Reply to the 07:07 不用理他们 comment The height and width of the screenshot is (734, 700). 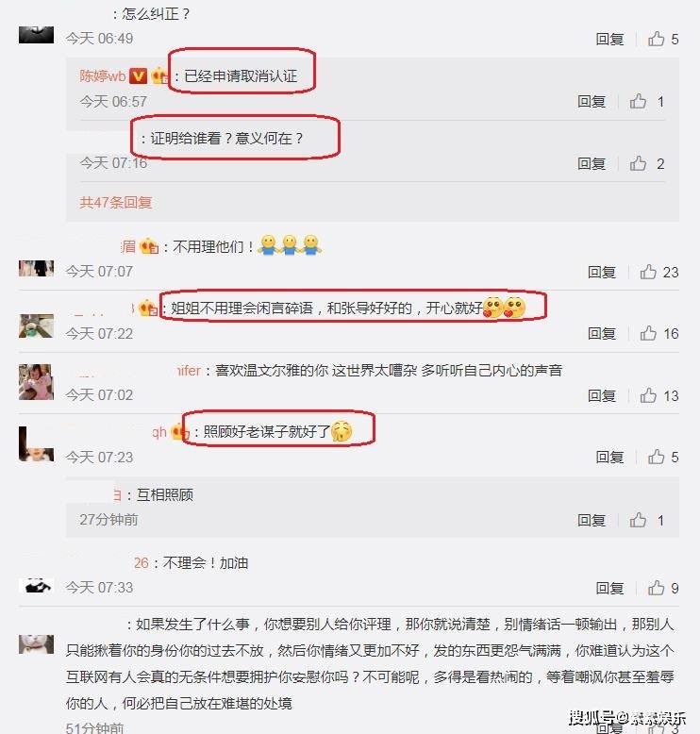602,272
